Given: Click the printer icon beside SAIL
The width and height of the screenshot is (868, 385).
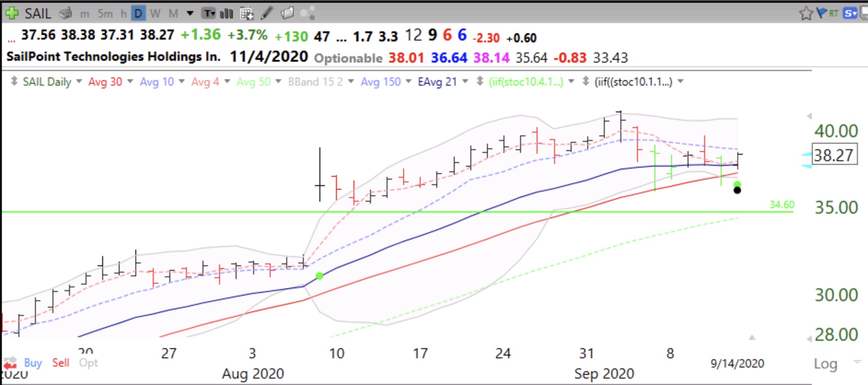Looking at the screenshot, I should click(65, 13).
